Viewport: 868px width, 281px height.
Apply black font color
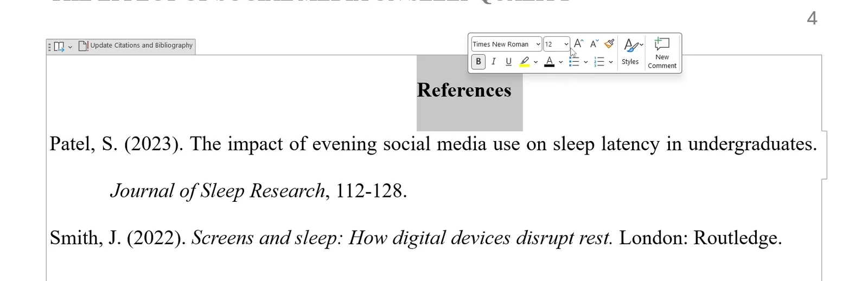tap(549, 62)
